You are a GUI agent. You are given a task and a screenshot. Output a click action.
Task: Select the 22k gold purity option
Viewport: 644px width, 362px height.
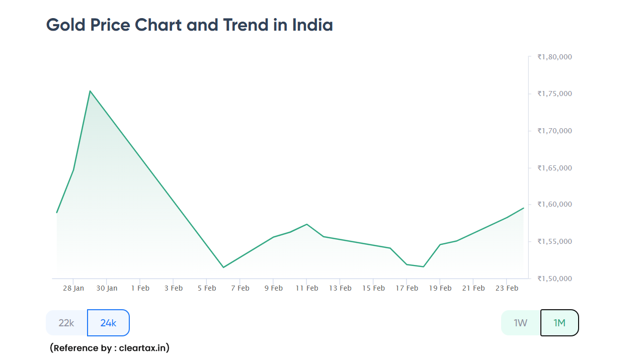[66, 323]
